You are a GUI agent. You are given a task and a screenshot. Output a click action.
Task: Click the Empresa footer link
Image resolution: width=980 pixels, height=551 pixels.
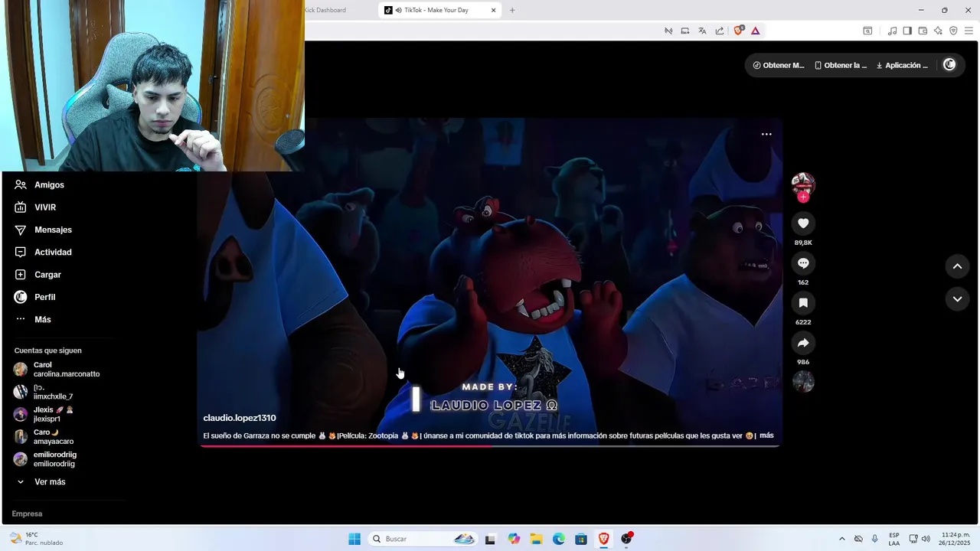point(27,514)
